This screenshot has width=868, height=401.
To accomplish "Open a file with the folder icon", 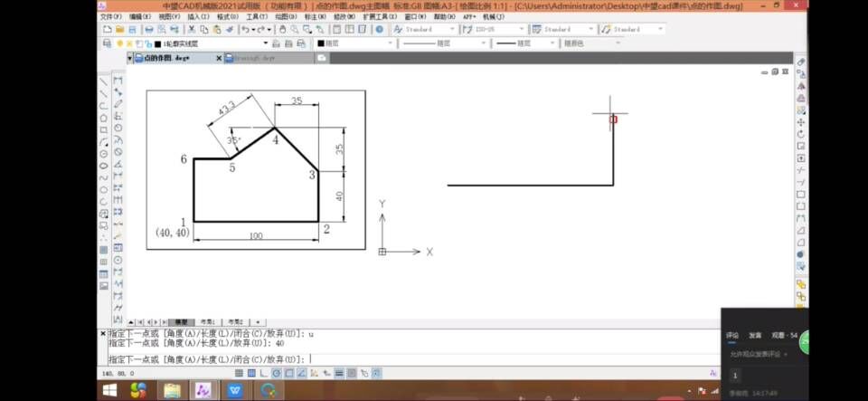I will [119, 29].
